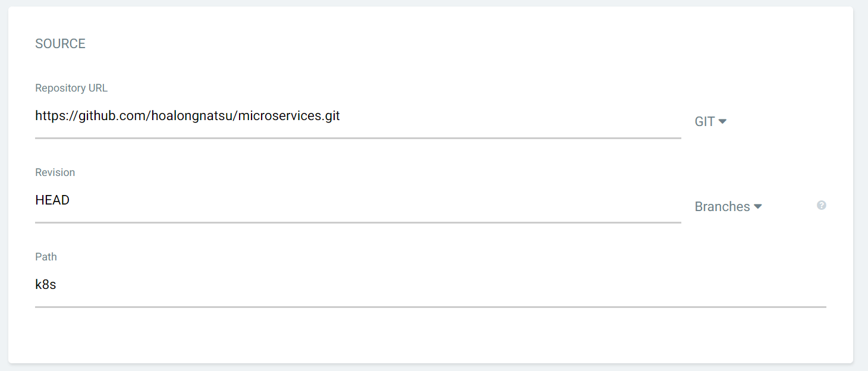
Task: Click the Path field label
Action: pos(46,257)
